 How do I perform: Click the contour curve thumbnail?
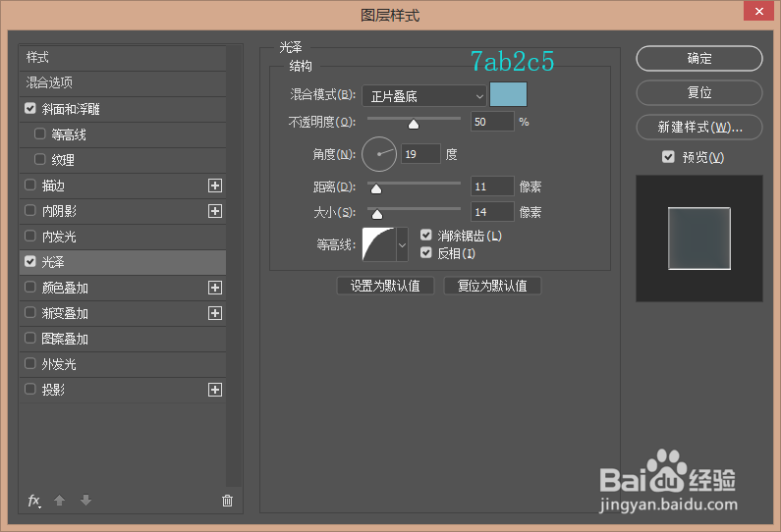click(379, 244)
